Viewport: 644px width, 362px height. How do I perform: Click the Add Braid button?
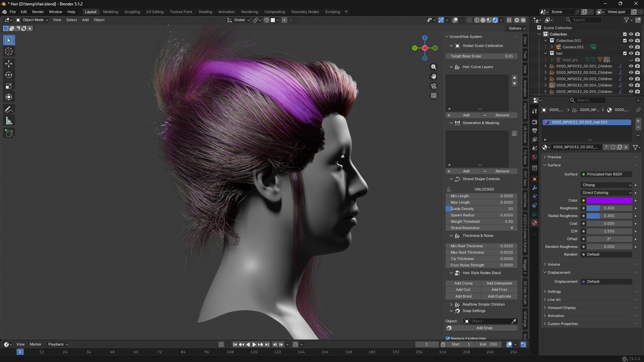tap(464, 297)
